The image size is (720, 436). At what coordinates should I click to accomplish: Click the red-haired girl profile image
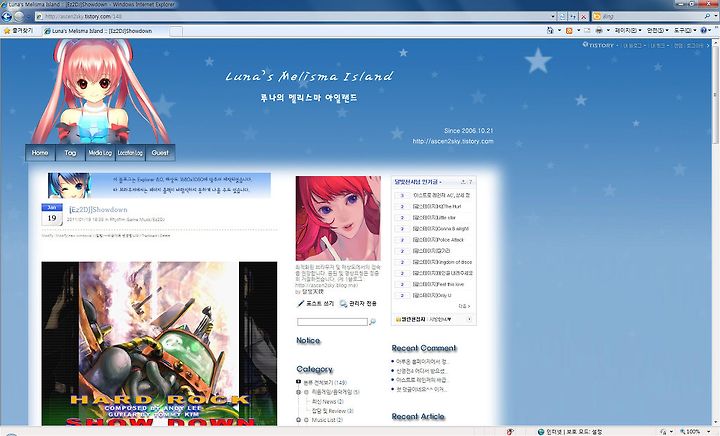click(x=338, y=218)
